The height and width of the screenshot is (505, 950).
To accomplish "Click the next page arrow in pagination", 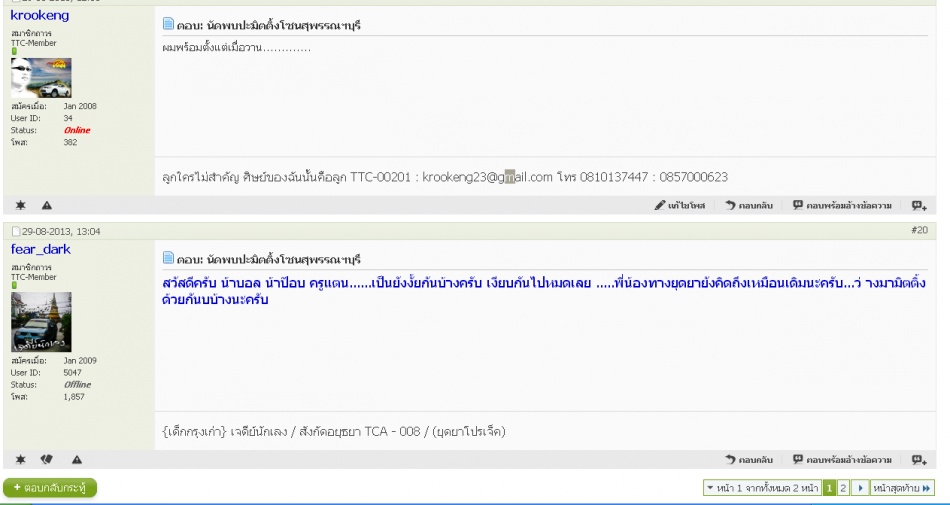I will point(859,487).
